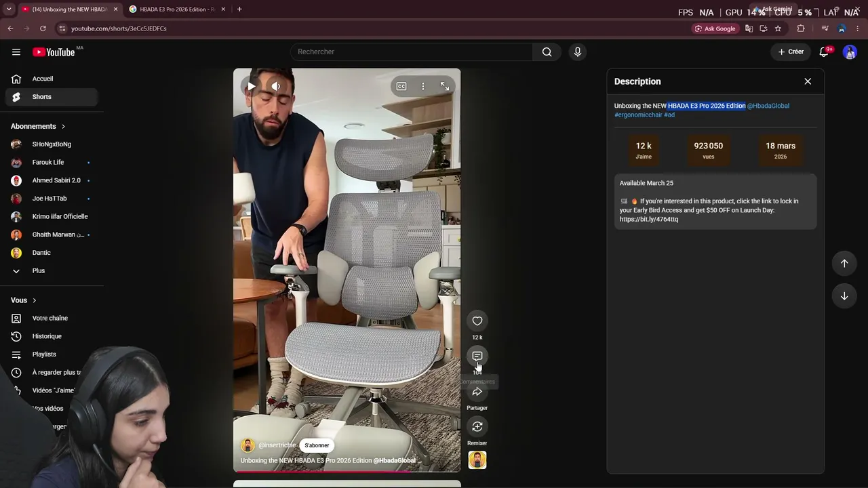
Task: Open the browser extensions puzzle icon
Action: tap(801, 28)
